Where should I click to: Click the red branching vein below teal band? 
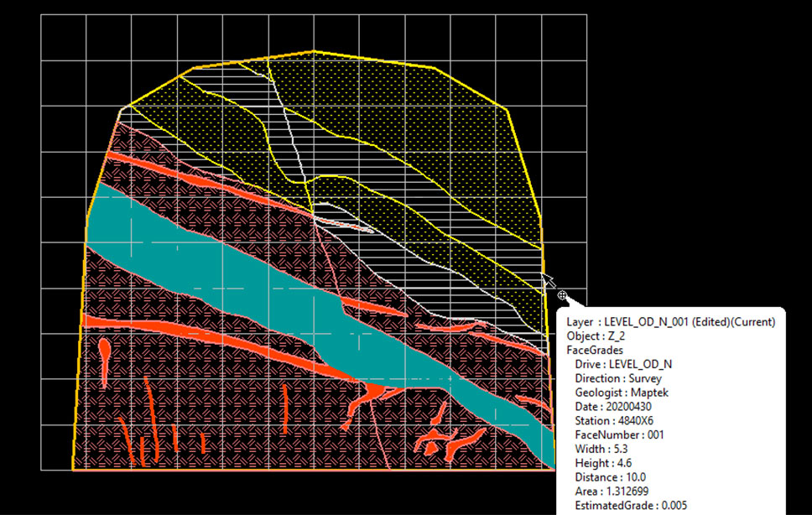coord(370,398)
